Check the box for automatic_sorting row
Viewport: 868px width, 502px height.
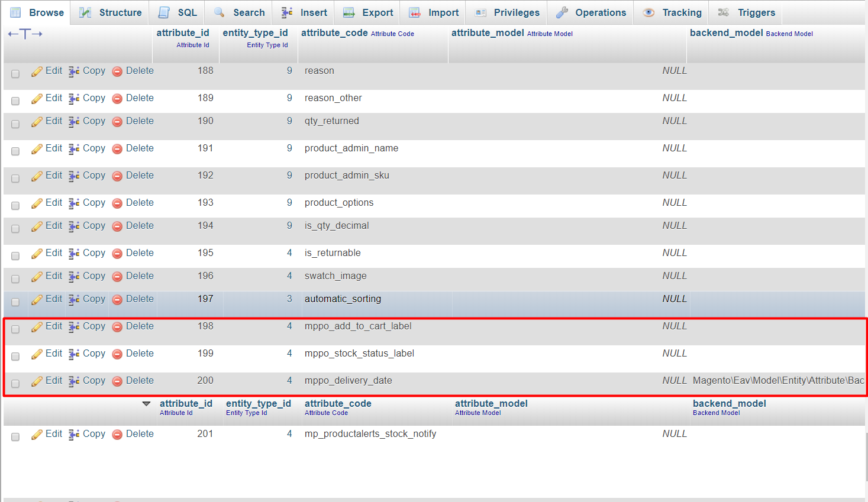coord(15,302)
